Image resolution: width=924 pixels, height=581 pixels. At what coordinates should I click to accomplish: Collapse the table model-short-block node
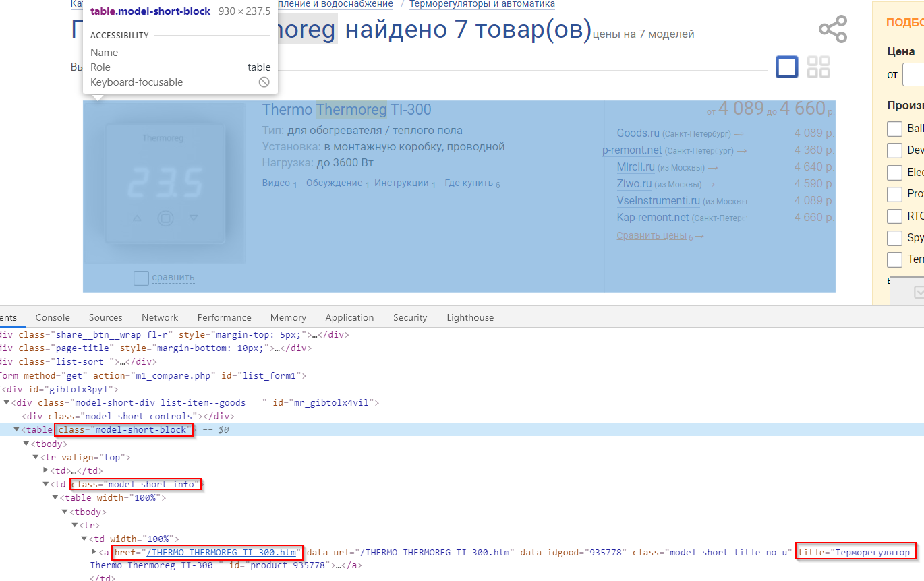coord(17,429)
